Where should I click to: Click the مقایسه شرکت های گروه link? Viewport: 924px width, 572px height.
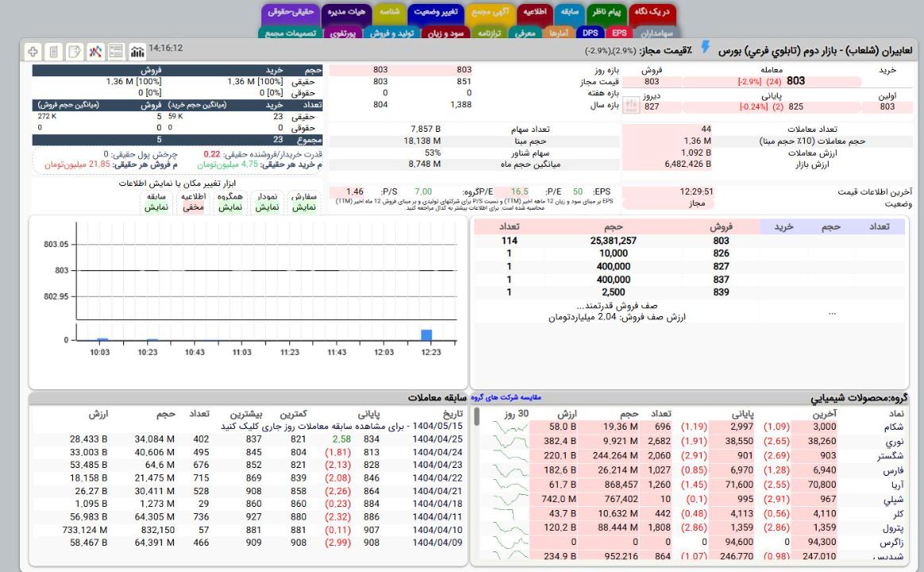pyautogui.click(x=505, y=397)
